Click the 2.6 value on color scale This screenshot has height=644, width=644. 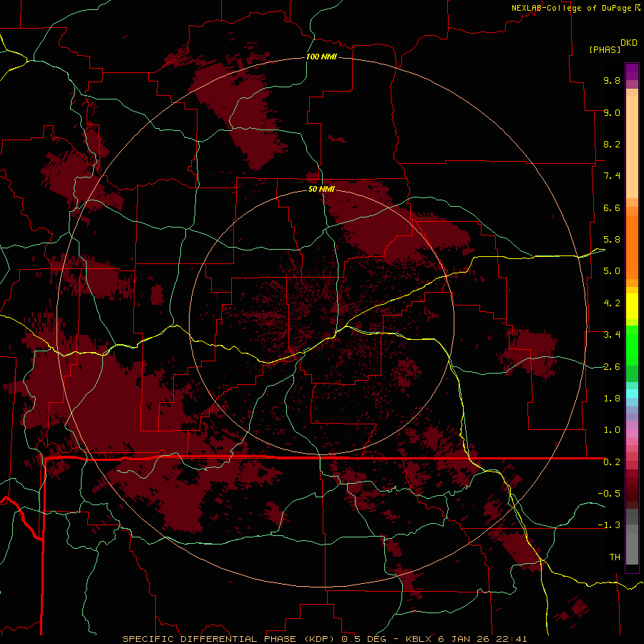(x=612, y=367)
